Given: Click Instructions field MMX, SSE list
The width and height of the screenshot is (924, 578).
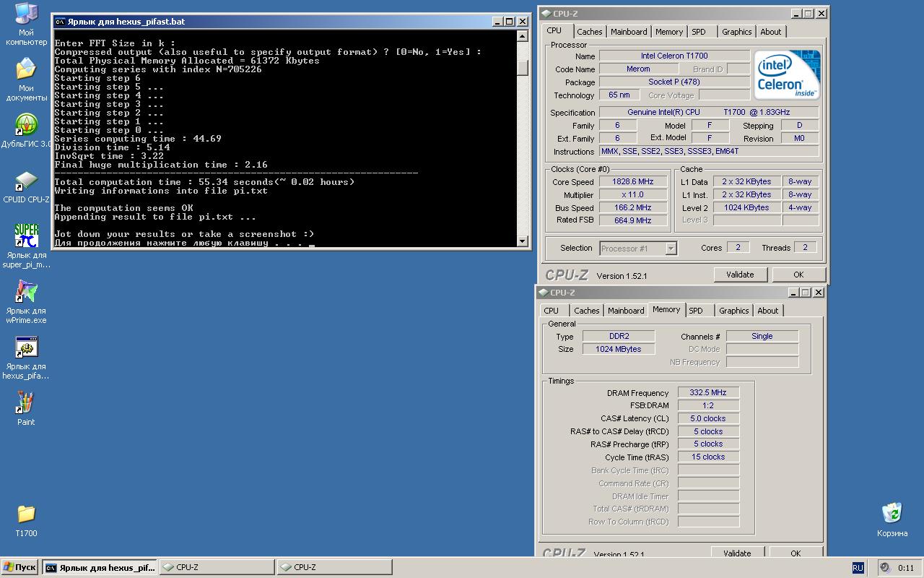Looking at the screenshot, I should point(709,151).
